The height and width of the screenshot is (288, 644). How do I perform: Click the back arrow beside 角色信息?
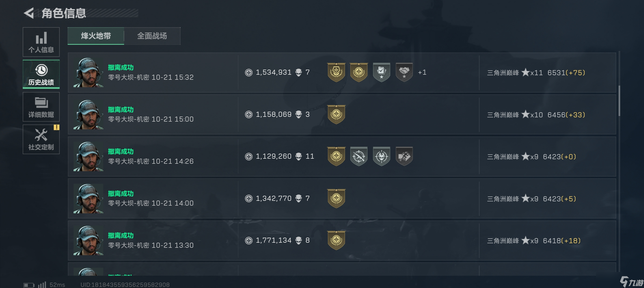(x=29, y=13)
